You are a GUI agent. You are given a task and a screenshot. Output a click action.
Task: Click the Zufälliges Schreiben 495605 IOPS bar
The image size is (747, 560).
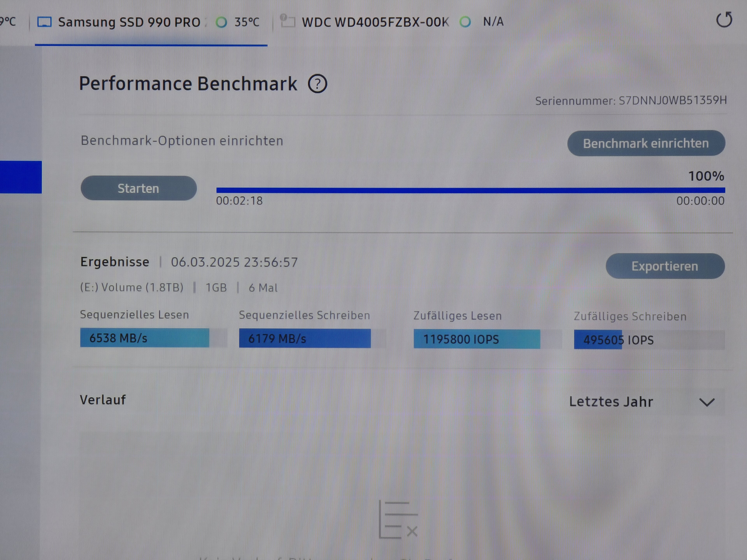[x=598, y=340]
